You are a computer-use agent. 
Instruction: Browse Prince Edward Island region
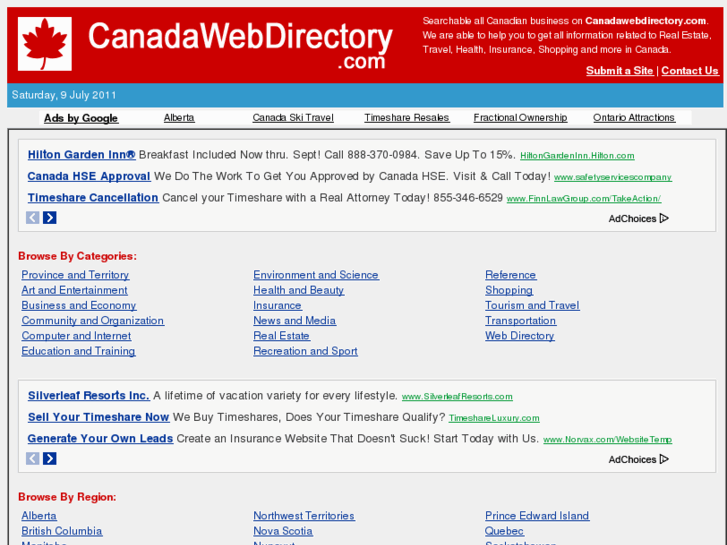[x=537, y=516]
